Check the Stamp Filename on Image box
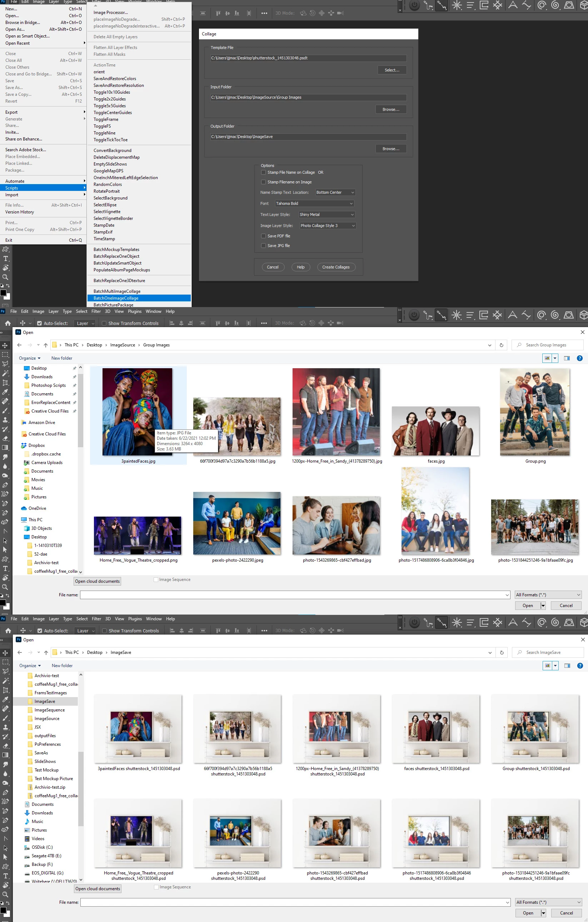 pyautogui.click(x=263, y=182)
